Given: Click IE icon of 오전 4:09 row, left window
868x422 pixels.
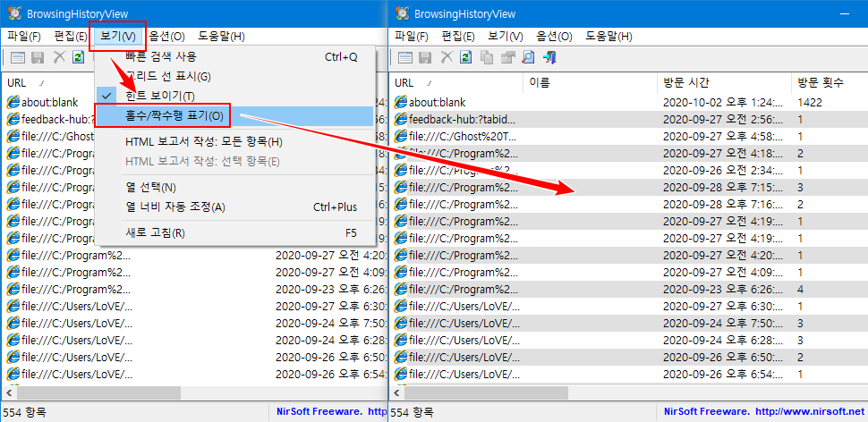Looking at the screenshot, I should pyautogui.click(x=13, y=273).
